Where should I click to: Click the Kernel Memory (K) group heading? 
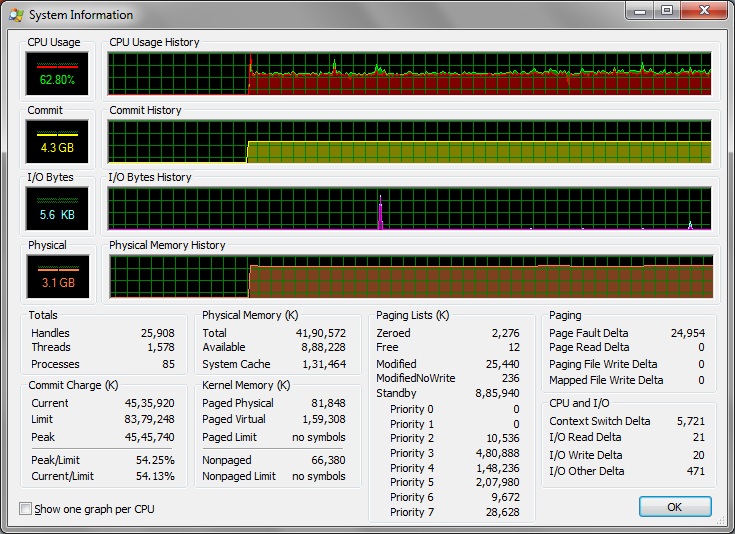pyautogui.click(x=246, y=385)
